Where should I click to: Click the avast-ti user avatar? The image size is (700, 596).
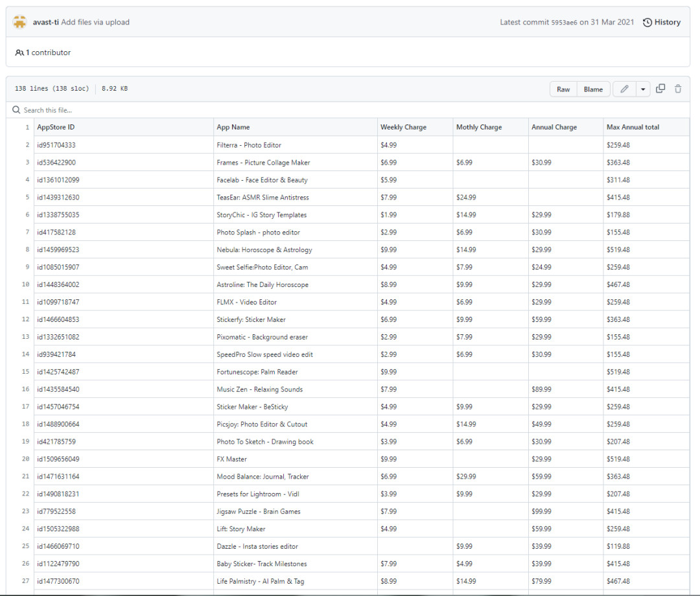[19, 22]
